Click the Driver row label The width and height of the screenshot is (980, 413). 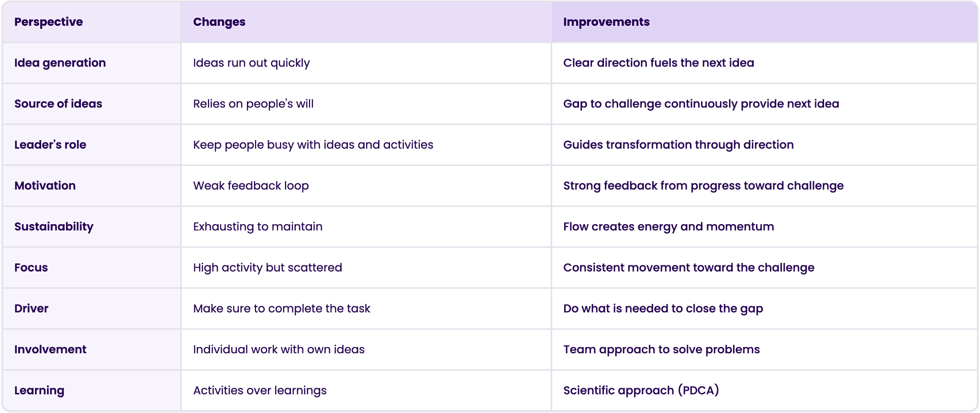pos(31,309)
